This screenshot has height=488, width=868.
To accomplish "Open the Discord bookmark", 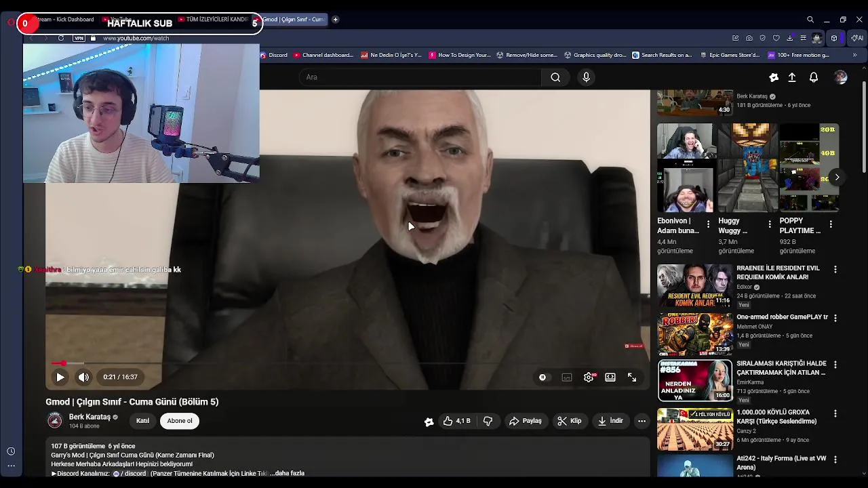I will pyautogui.click(x=274, y=55).
